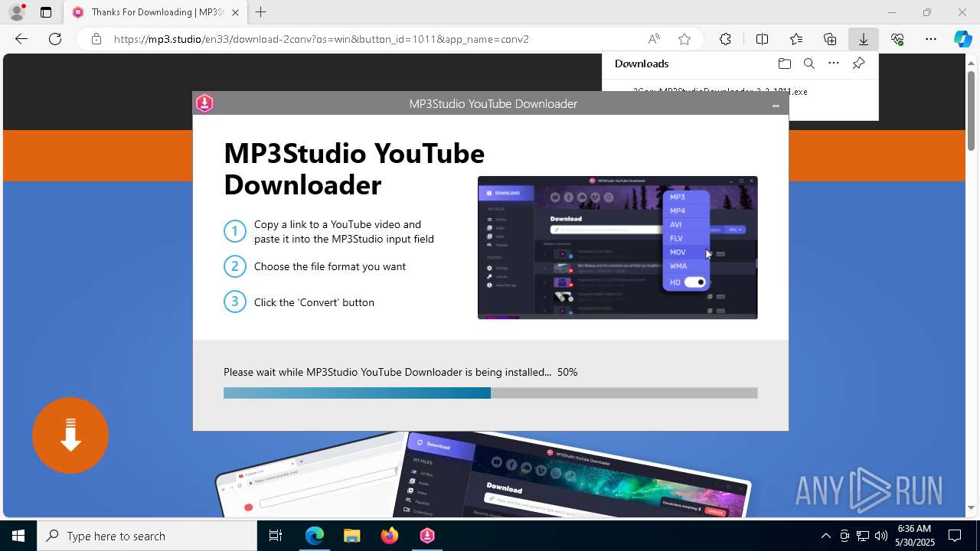Click the taskbar clock and date
Image resolution: width=980 pixels, height=551 pixels.
(914, 536)
